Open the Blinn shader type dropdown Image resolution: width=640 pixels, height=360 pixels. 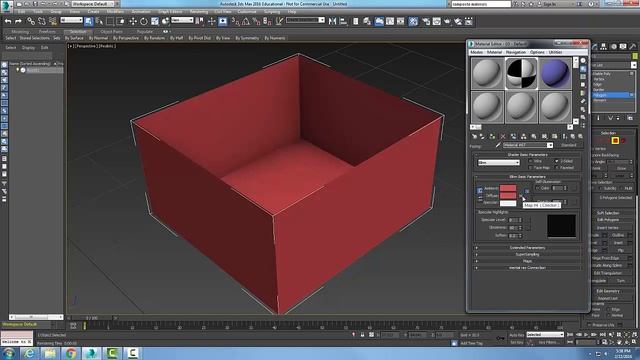498,162
